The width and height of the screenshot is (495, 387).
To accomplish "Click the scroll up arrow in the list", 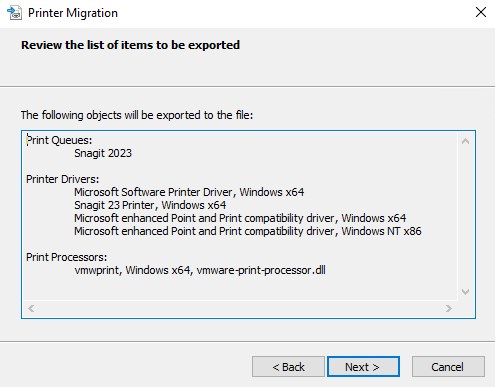I will point(465,141).
